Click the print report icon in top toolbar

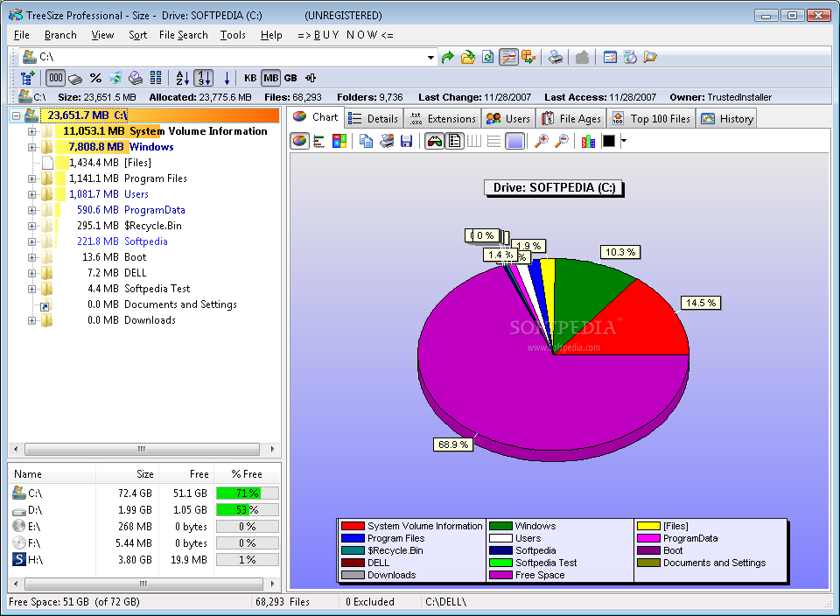tap(556, 57)
